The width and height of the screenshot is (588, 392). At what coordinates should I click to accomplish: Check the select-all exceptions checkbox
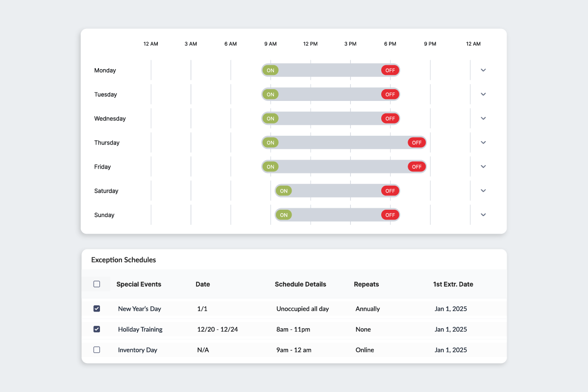click(x=97, y=284)
